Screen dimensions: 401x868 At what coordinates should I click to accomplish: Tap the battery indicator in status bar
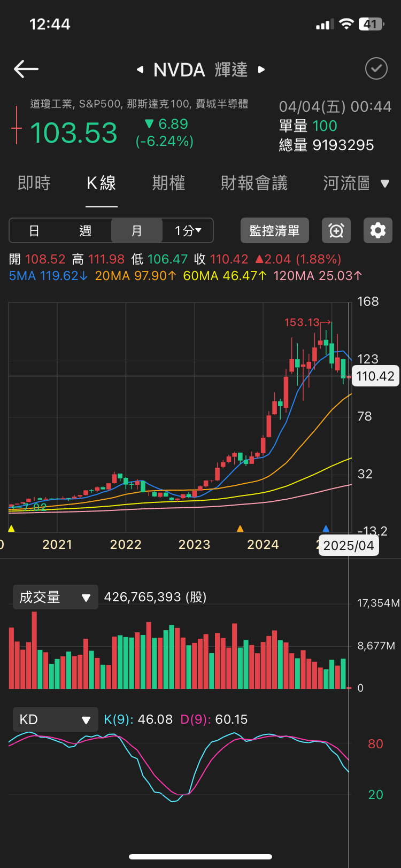(x=372, y=24)
